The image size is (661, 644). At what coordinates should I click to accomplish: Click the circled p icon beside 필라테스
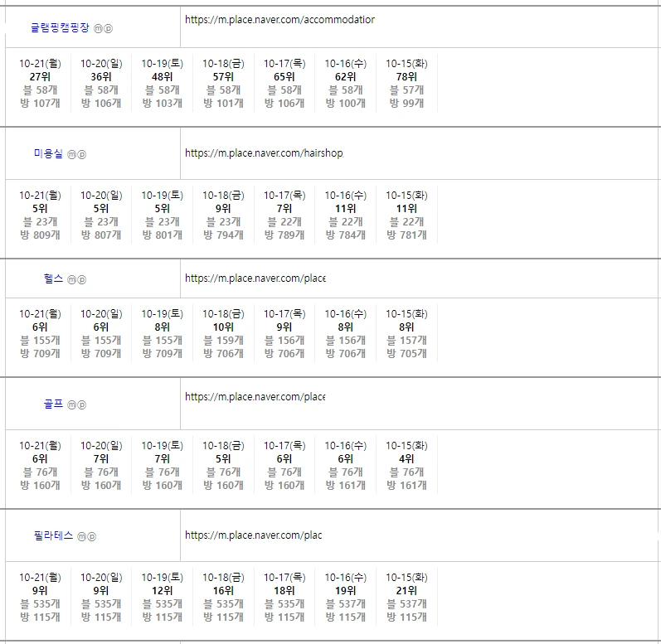coord(92,536)
